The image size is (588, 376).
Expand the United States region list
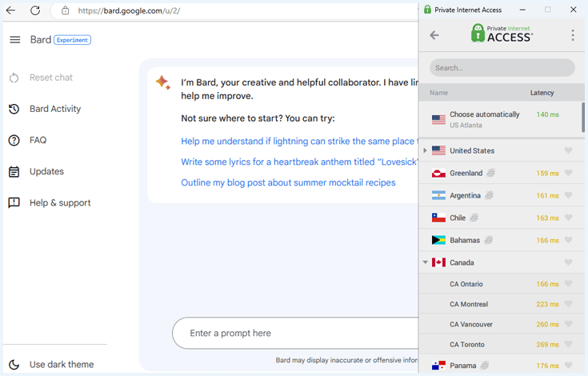[x=425, y=150]
